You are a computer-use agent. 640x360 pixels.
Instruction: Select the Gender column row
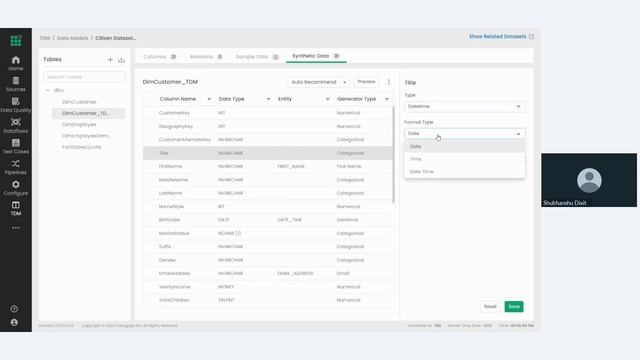click(x=267, y=260)
